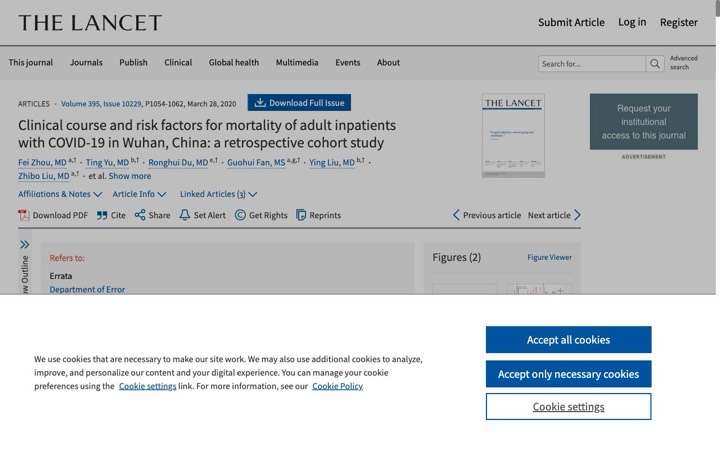
Task: Click the Share icon
Action: click(x=140, y=215)
